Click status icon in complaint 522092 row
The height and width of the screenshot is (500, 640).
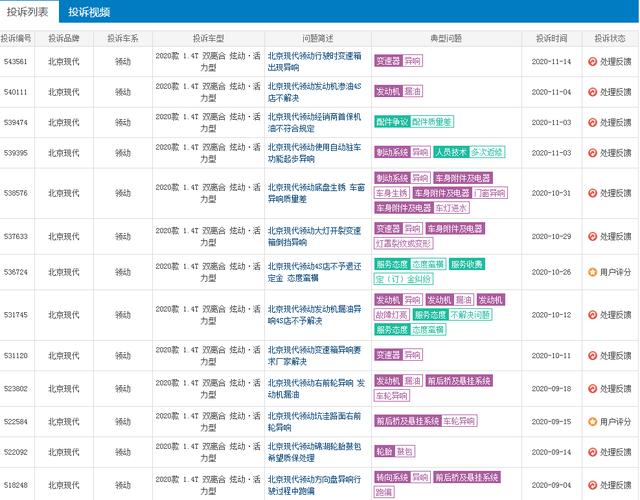pos(592,452)
